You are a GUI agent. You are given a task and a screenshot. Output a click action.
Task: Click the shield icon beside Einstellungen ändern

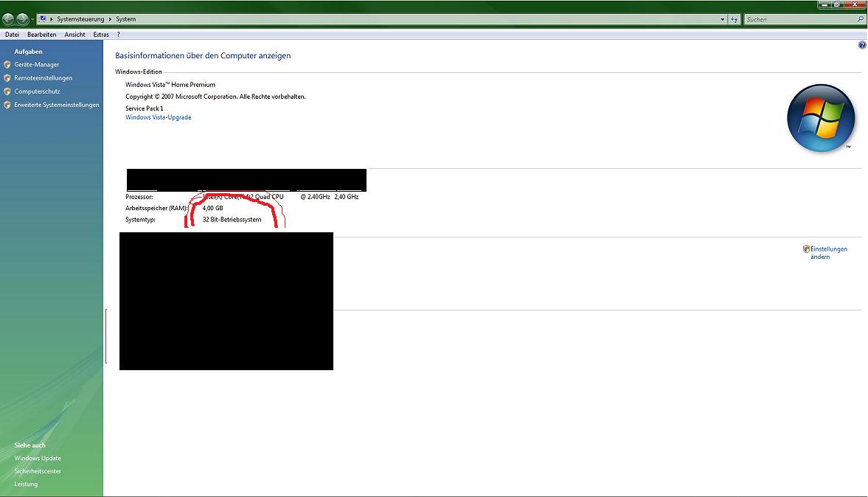tap(806, 249)
